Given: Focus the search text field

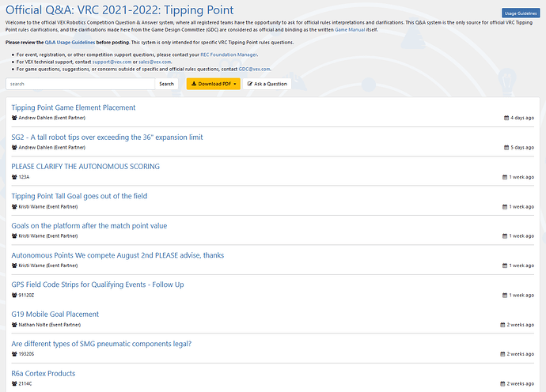Looking at the screenshot, I should (x=79, y=83).
